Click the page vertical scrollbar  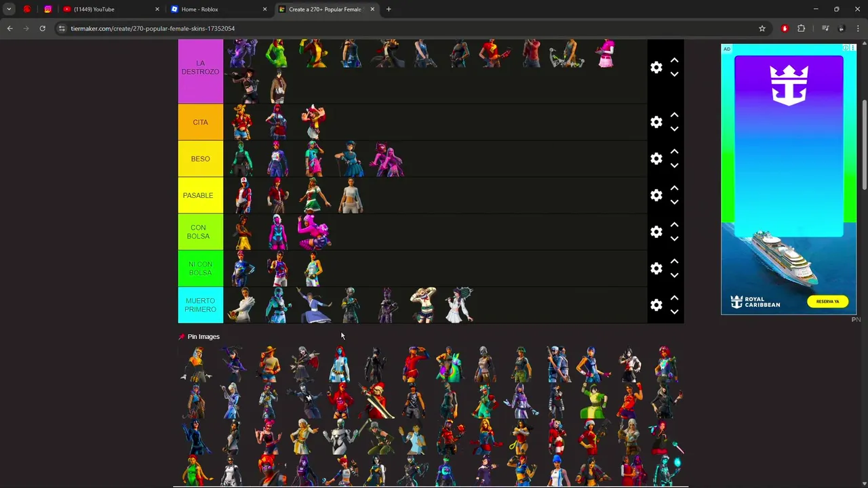tap(864, 144)
